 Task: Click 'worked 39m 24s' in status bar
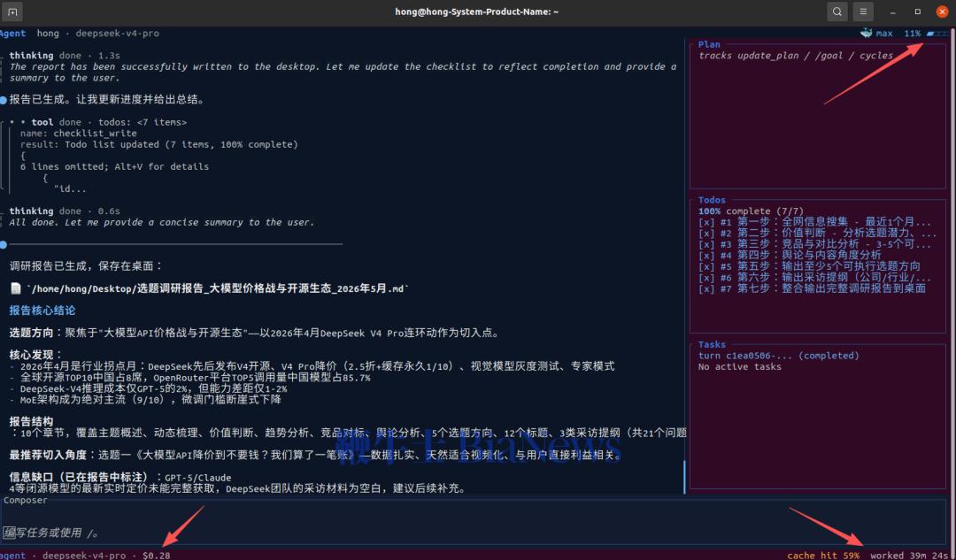click(x=910, y=555)
